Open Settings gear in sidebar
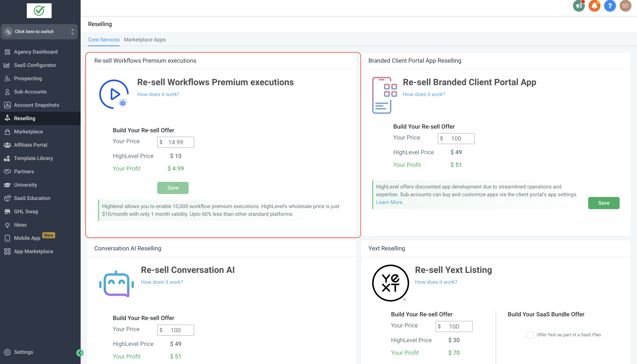 23,352
